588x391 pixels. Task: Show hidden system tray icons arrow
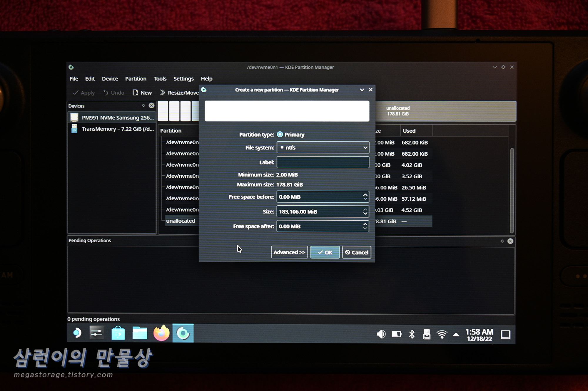456,334
